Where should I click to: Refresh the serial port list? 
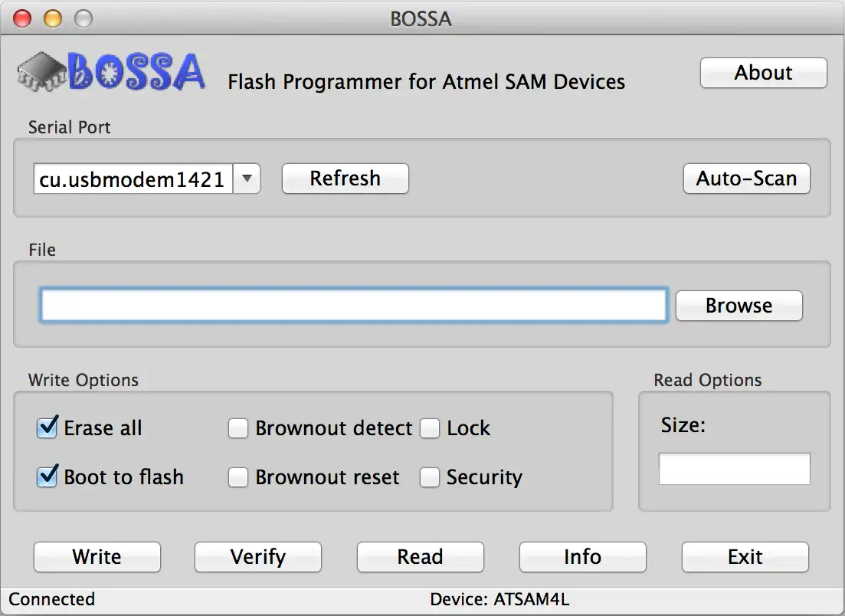click(345, 179)
